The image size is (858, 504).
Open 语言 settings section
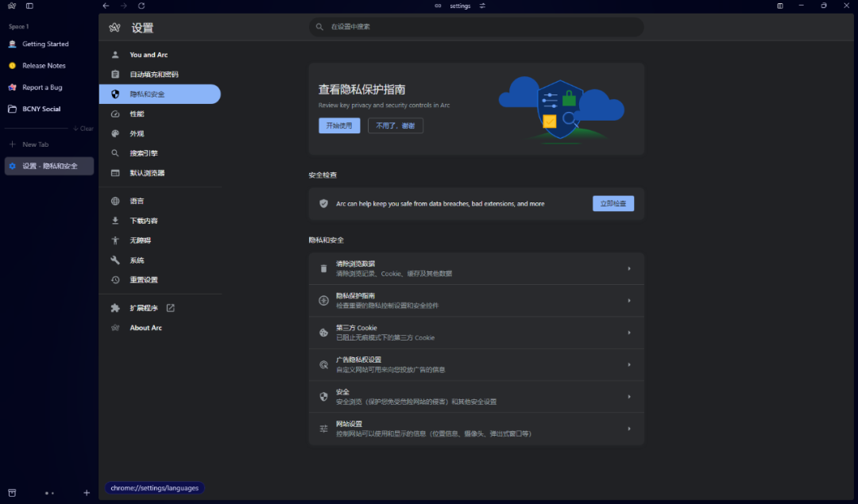click(160, 201)
